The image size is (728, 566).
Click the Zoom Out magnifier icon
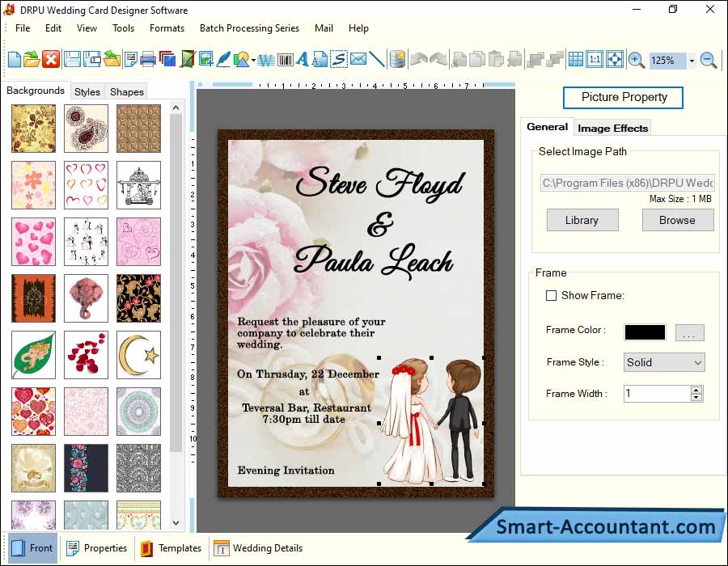point(709,60)
